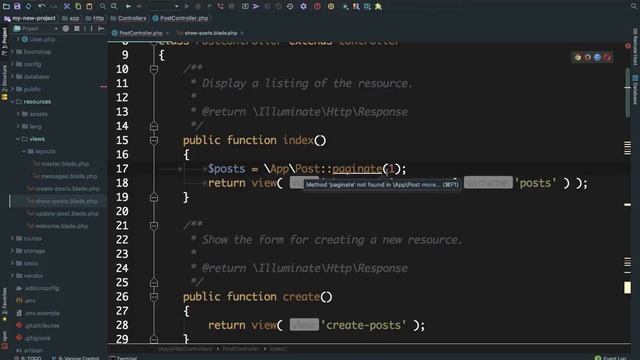Viewport: 640px width, 360px height.
Task: Expand the vendor folder
Action: coord(13,276)
